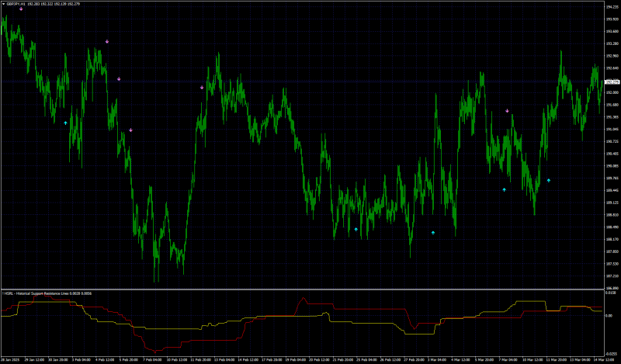Select the cyan up arrow near 3 Mar 04:00
Image resolution: width=621 pixels, height=364 pixels.
pyautogui.click(x=433, y=233)
